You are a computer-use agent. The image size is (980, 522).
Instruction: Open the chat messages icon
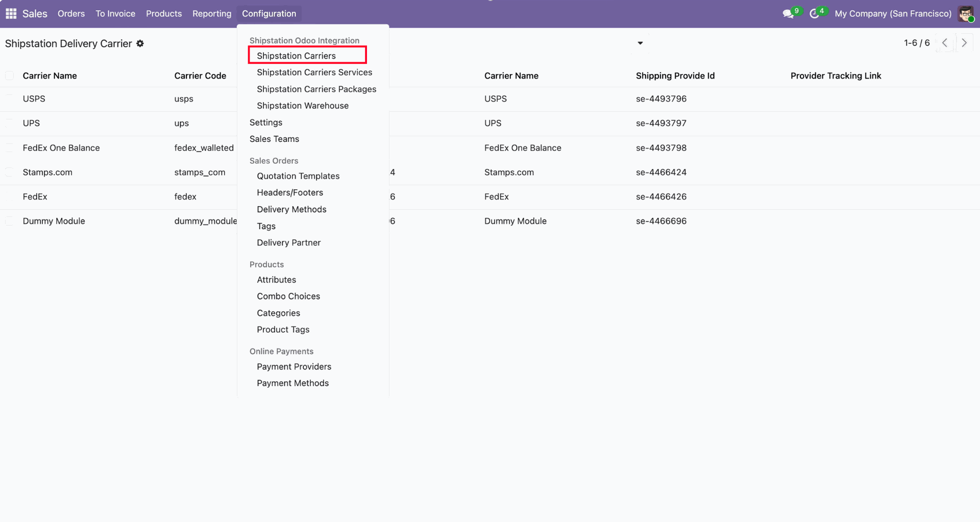(x=788, y=14)
